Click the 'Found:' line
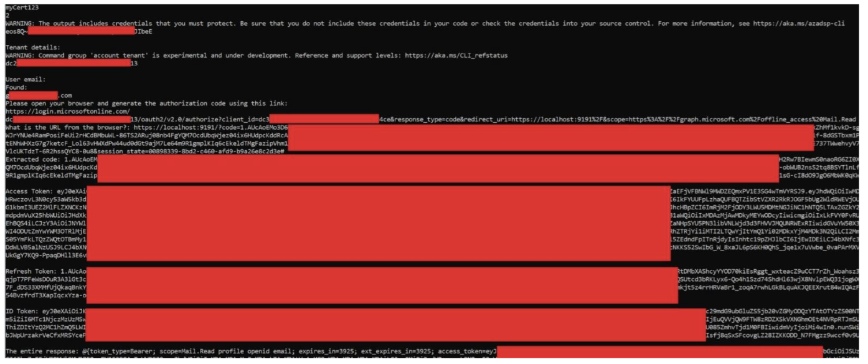The image size is (868, 364). tap(17, 87)
